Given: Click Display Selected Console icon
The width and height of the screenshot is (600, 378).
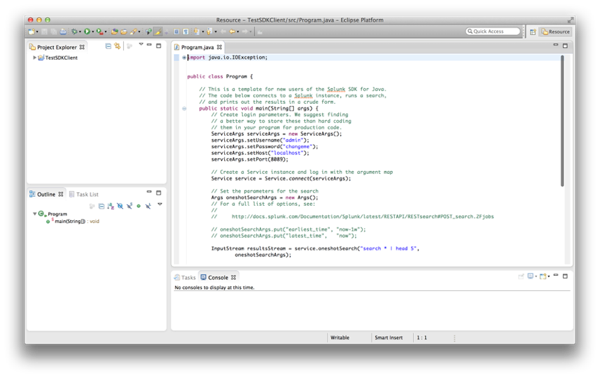Looking at the screenshot, I should coord(531,276).
